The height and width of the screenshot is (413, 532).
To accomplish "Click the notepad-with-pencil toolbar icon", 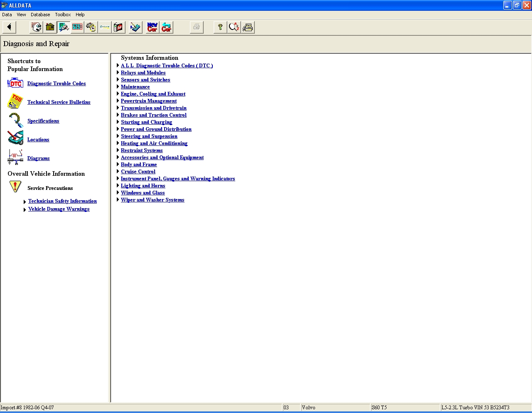I will pyautogui.click(x=135, y=27).
